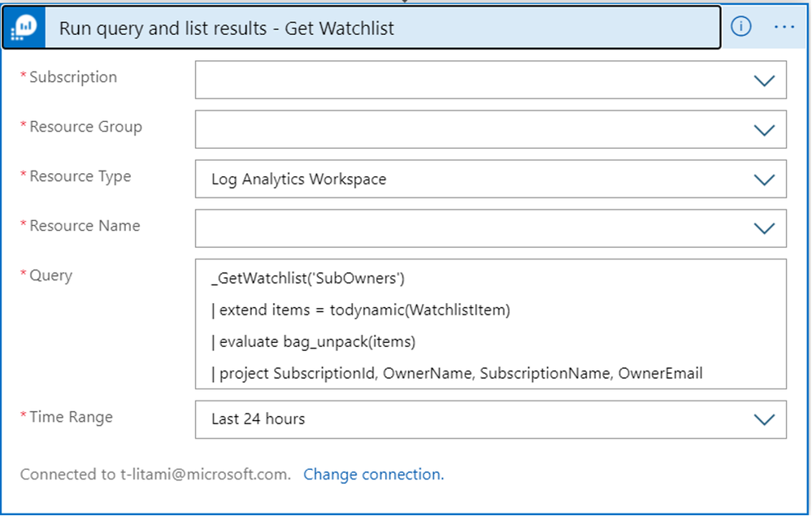This screenshot has width=812, height=516.
Task: Expand the Resource Type dropdown arrow
Action: 764,180
